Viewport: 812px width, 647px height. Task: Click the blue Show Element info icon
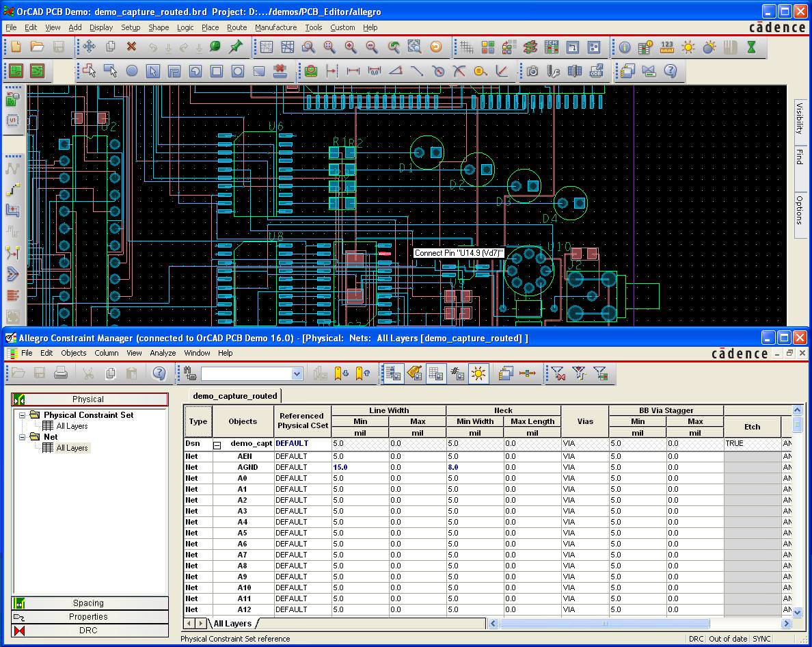(x=625, y=48)
